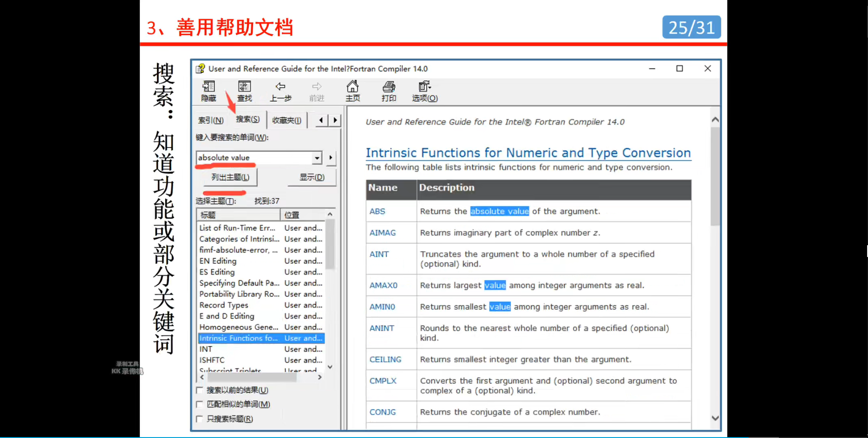This screenshot has width=868, height=438.
Task: Click topic list vertical scrollbar thumb
Action: [330, 244]
